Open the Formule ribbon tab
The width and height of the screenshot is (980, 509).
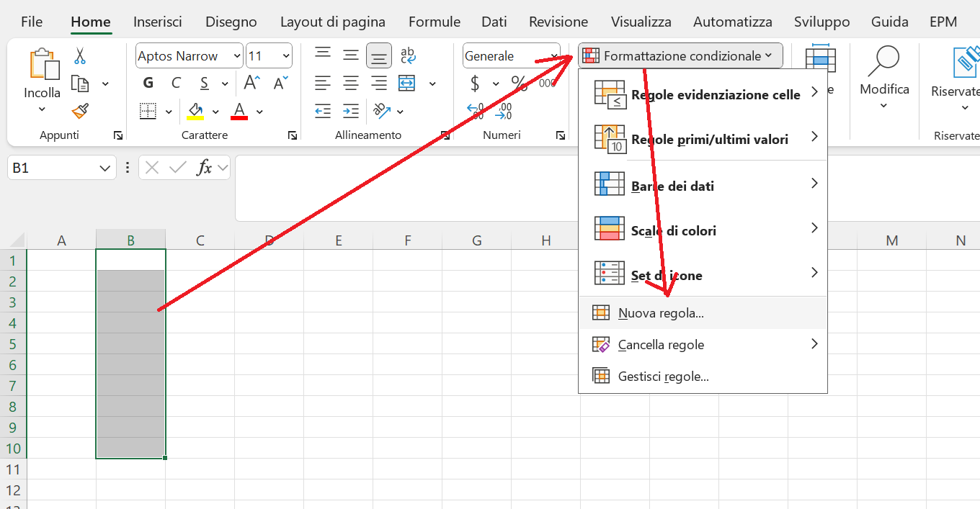coord(435,22)
